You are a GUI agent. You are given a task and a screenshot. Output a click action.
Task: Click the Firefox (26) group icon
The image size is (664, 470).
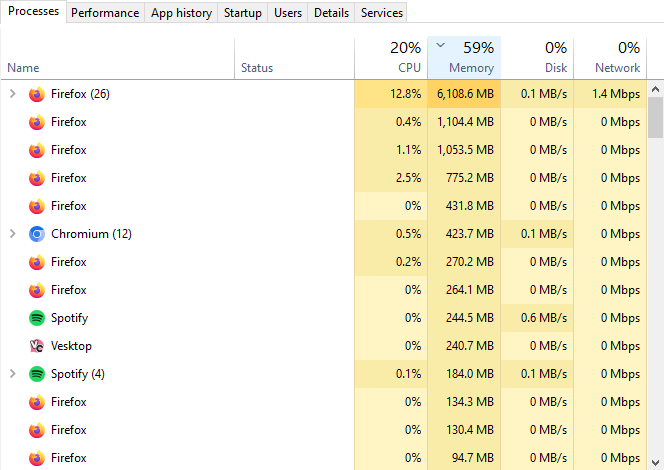coord(37,94)
